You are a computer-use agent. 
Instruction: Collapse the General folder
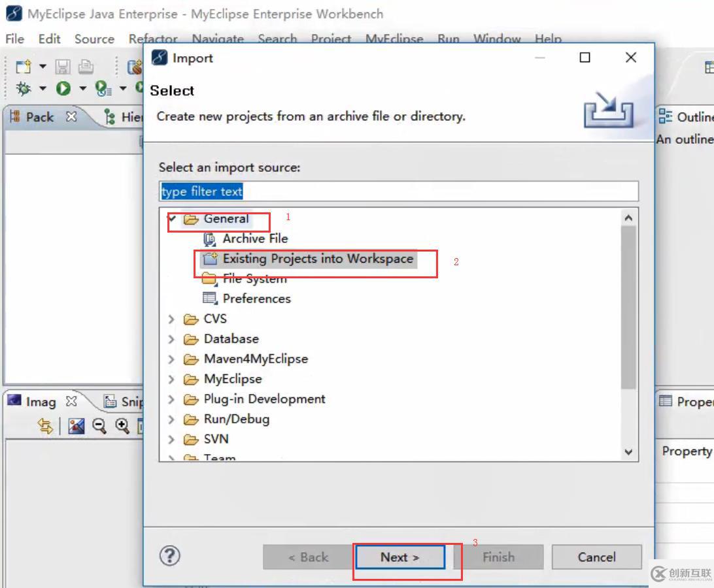[172, 218]
